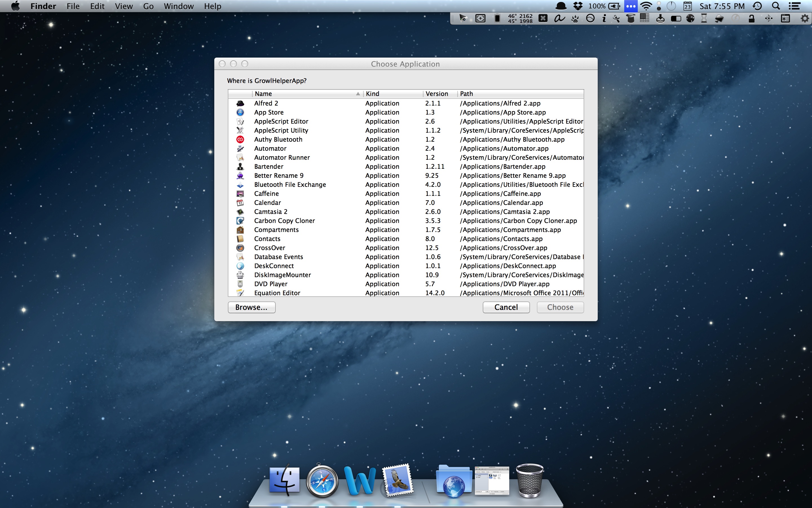
Task: Click the Bartender three-dots menu bar icon
Action: tap(631, 6)
